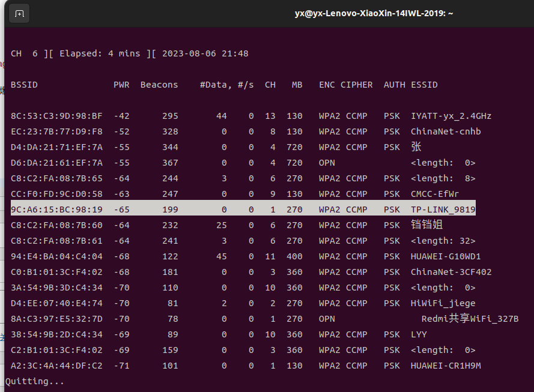Click power value -71 in the last row
The height and width of the screenshot is (392, 534).
click(121, 366)
